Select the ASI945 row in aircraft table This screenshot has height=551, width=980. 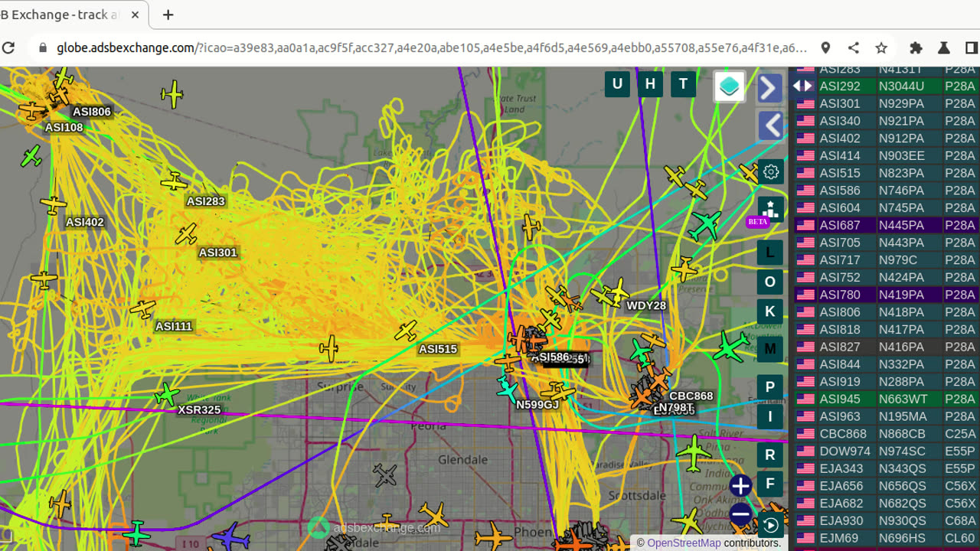(x=887, y=399)
